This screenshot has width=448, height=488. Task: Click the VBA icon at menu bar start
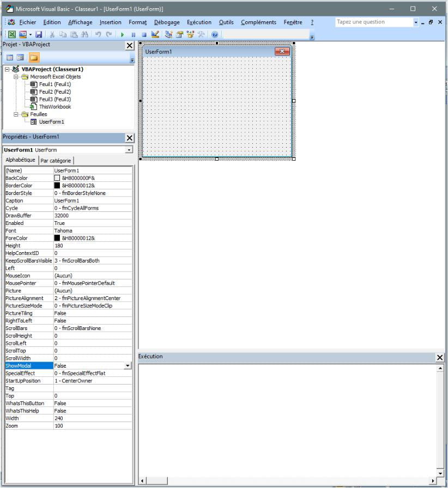11,22
